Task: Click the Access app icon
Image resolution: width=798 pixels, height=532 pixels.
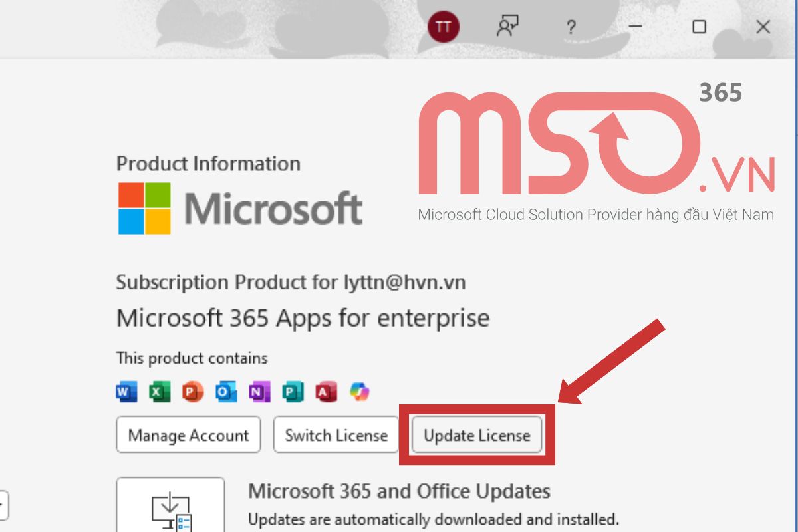Action: coord(325,392)
